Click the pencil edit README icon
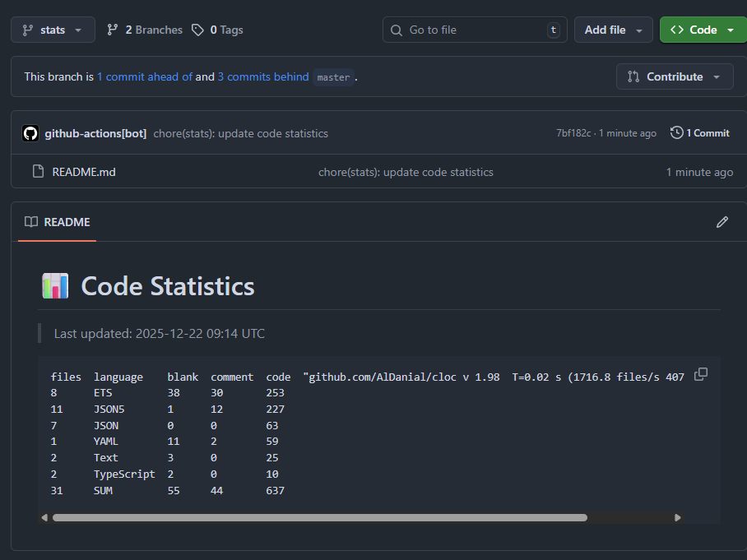The height and width of the screenshot is (560, 747). coord(722,222)
